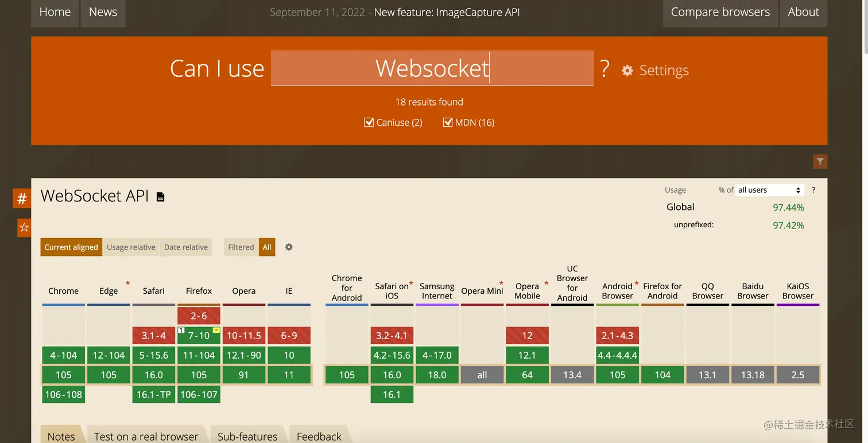Open the About page
Screen dimensions: 868x443
point(804,12)
